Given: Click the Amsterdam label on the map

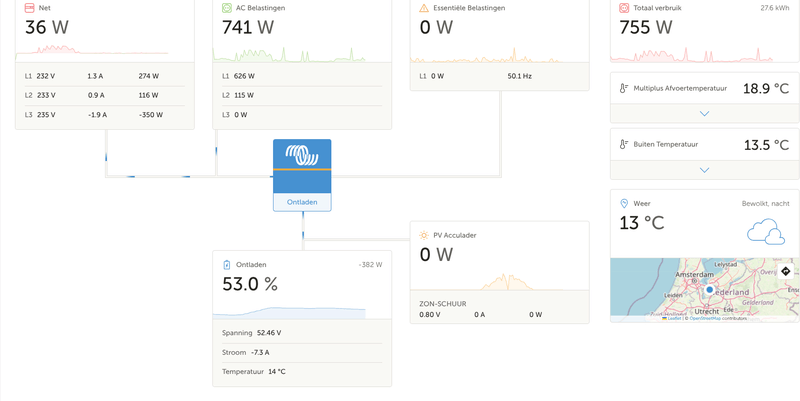Looking at the screenshot, I should click(693, 275).
